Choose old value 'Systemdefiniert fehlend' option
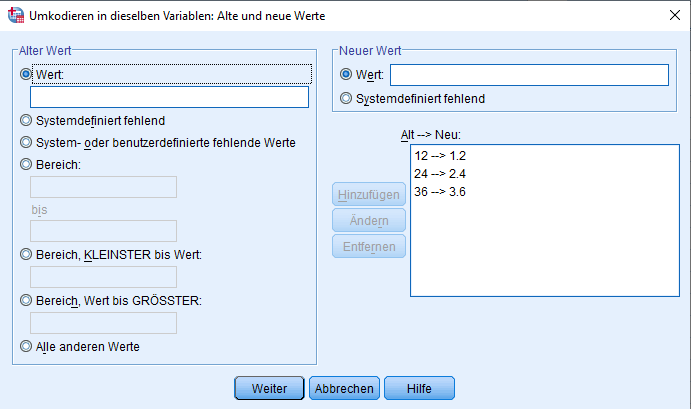This screenshot has height=409, width=691. [26, 120]
